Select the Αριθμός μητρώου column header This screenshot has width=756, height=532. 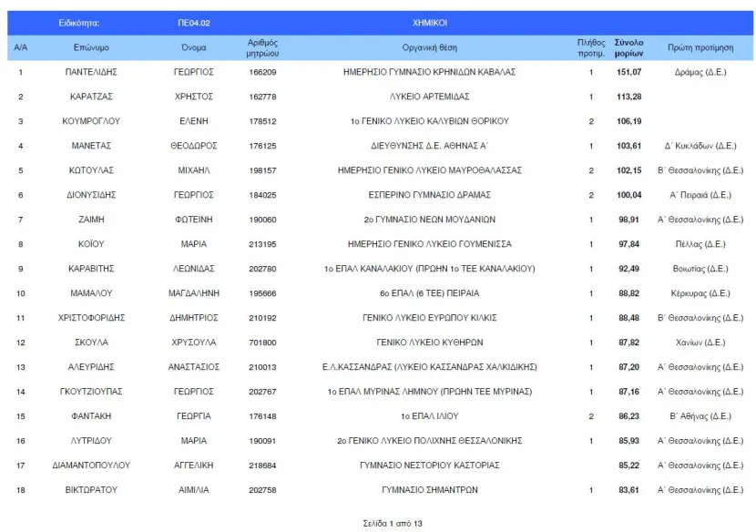(x=262, y=47)
